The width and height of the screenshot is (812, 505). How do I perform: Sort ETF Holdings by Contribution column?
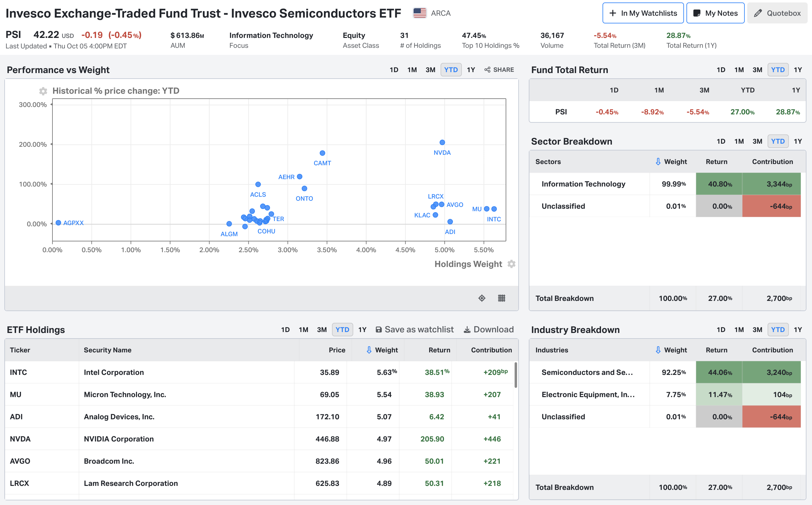click(491, 350)
